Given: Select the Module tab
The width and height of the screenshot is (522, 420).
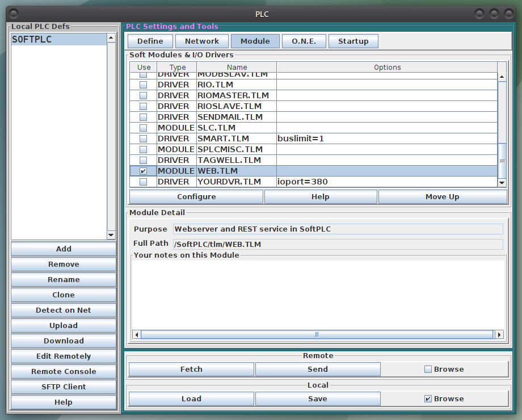Looking at the screenshot, I should coord(255,41).
